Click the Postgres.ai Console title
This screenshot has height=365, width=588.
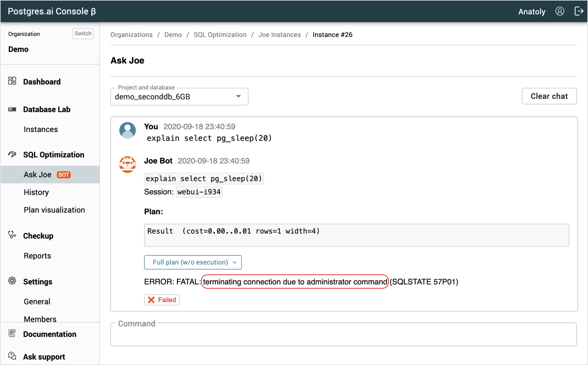click(x=52, y=11)
